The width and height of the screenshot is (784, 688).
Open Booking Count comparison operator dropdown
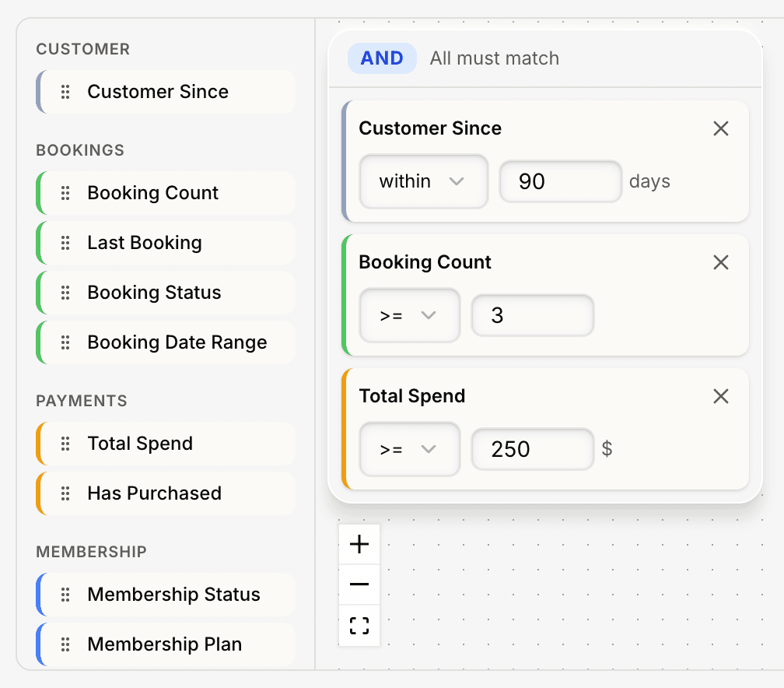[x=409, y=315]
